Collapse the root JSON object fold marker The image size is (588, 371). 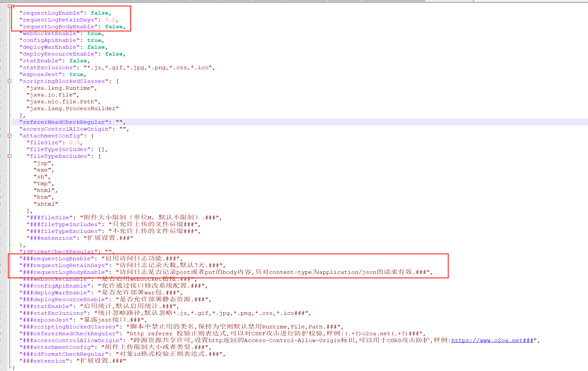9,6
